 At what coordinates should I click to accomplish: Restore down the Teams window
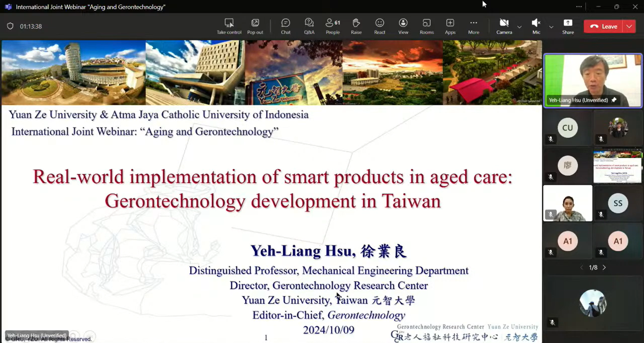pyautogui.click(x=616, y=7)
